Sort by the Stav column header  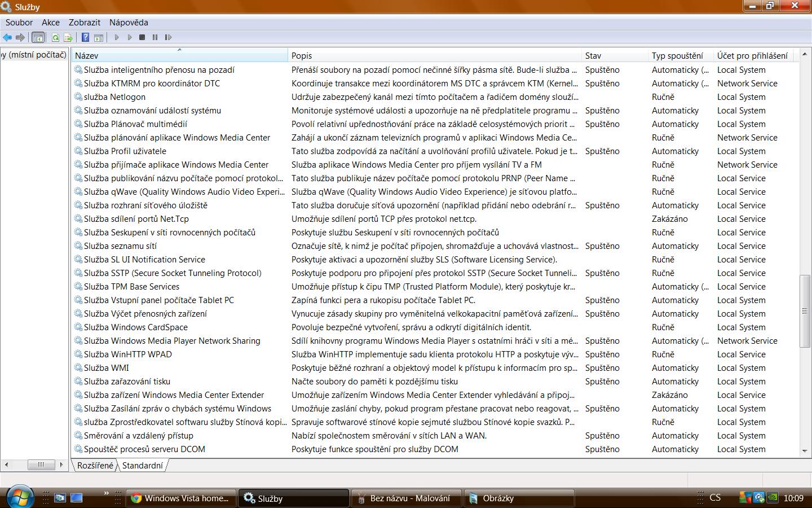coord(615,55)
